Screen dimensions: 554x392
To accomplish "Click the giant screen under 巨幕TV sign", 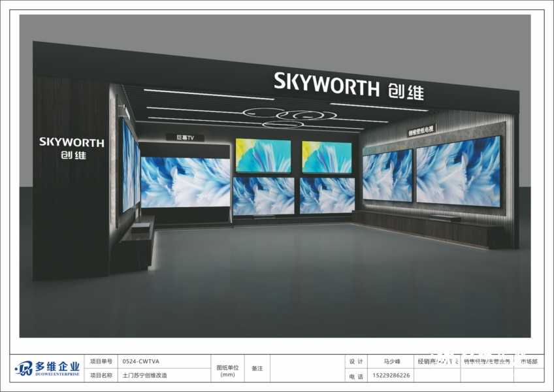I will [x=186, y=182].
